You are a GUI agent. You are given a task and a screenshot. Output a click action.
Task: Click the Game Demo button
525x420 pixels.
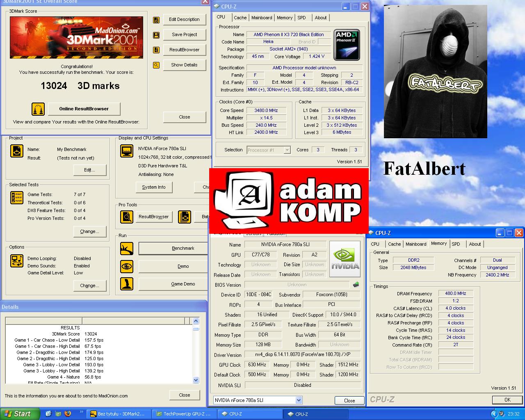coord(174,284)
